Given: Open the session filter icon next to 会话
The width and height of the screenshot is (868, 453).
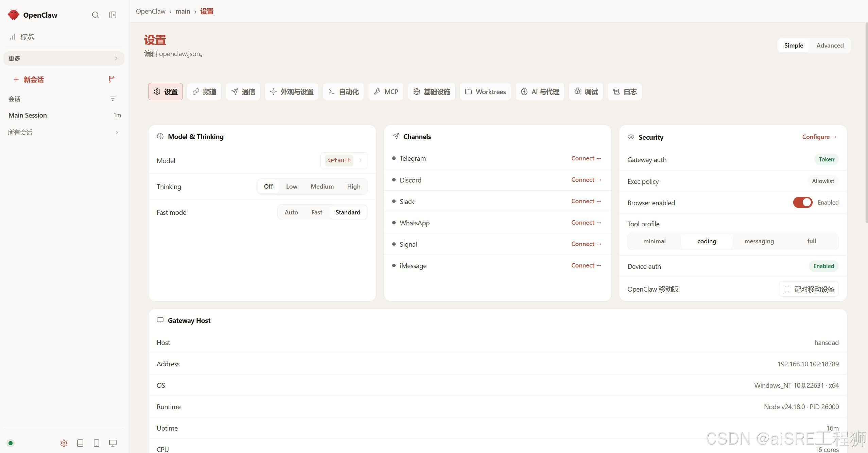Looking at the screenshot, I should pos(112,99).
